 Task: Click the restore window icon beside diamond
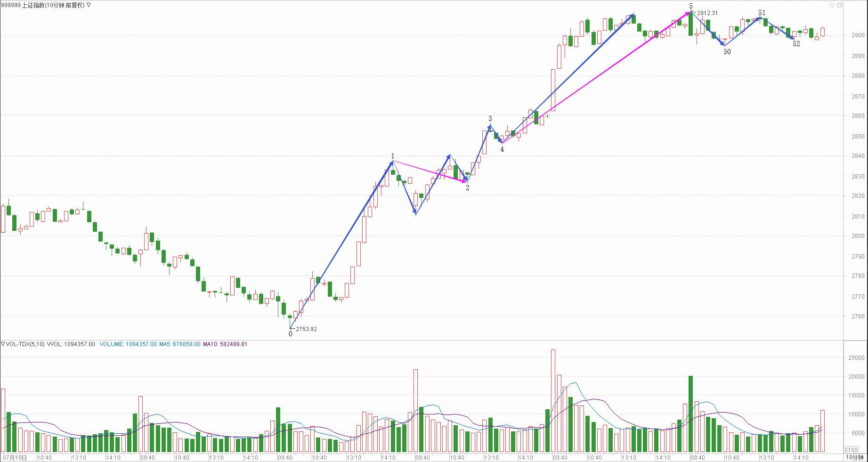coord(839,5)
